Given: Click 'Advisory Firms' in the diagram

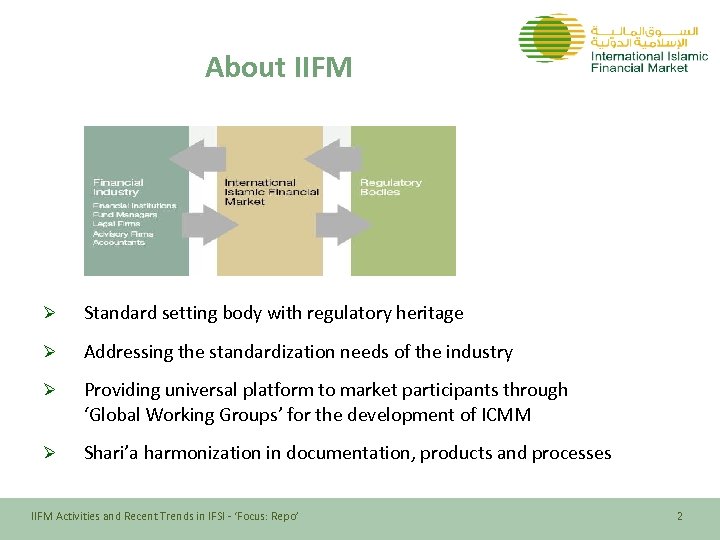Looking at the screenshot, I should 123,234.
